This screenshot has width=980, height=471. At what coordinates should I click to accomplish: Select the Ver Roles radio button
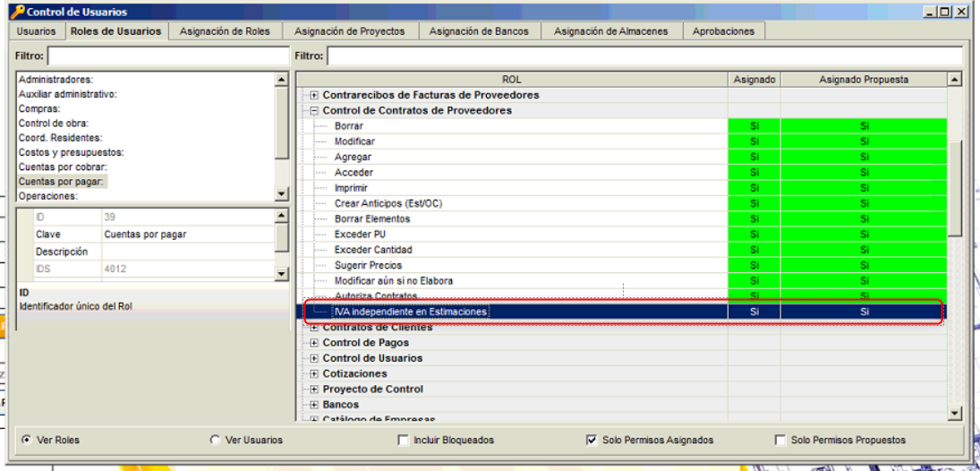pos(26,440)
